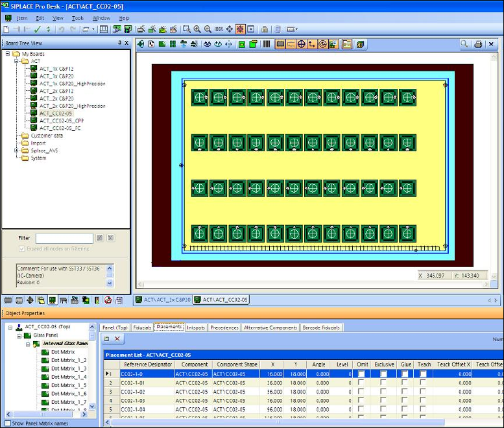Switch to the Inkspots tab
Viewport: 504px width, 428px height.
(x=196, y=327)
